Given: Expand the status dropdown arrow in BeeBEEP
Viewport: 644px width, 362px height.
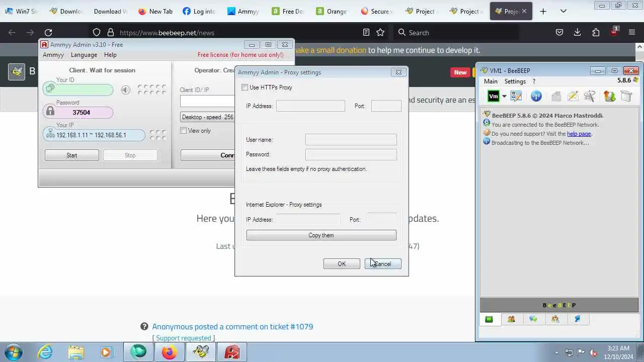Looking at the screenshot, I should pyautogui.click(x=504, y=97).
